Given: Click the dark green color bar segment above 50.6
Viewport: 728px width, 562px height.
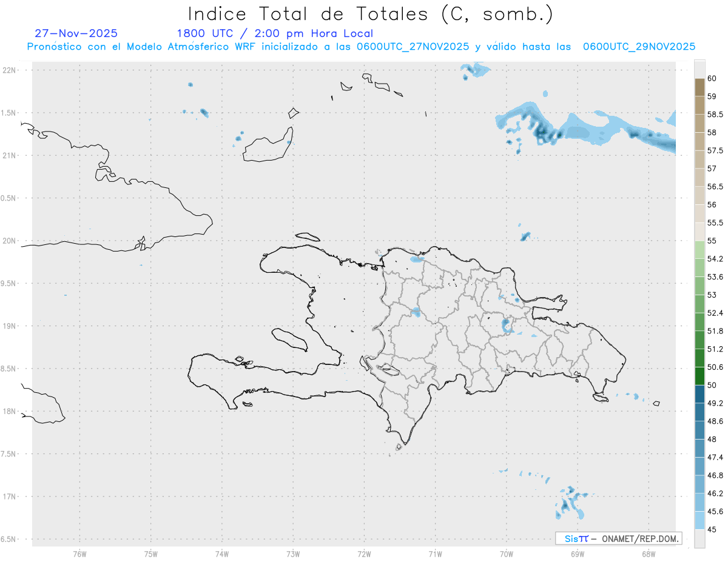Looking at the screenshot, I should click(x=699, y=376).
